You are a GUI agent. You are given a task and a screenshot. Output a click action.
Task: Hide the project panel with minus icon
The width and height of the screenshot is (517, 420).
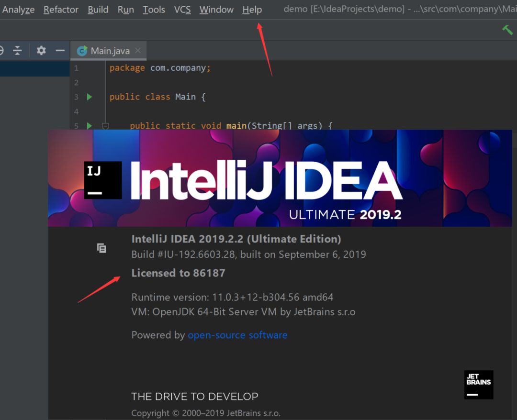pyautogui.click(x=60, y=50)
